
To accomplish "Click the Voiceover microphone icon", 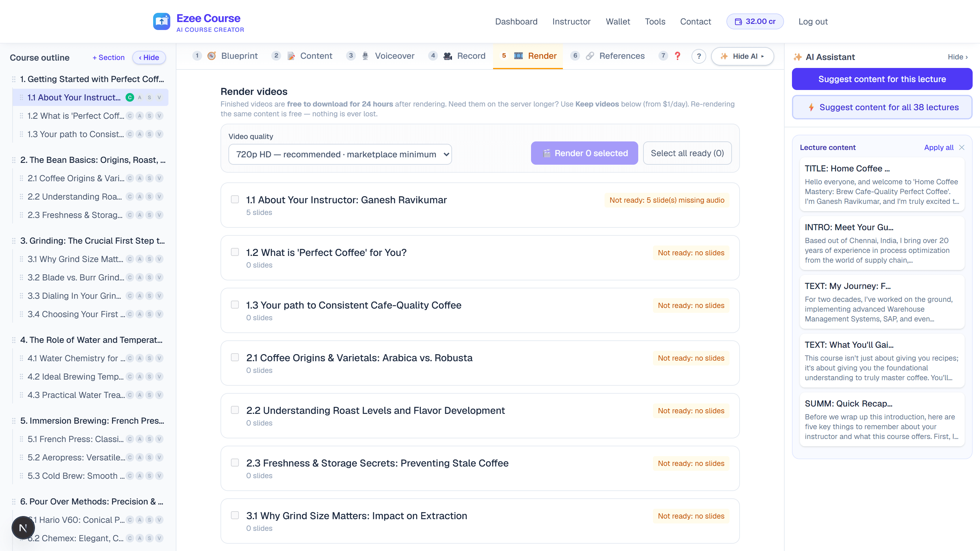I will (x=365, y=56).
